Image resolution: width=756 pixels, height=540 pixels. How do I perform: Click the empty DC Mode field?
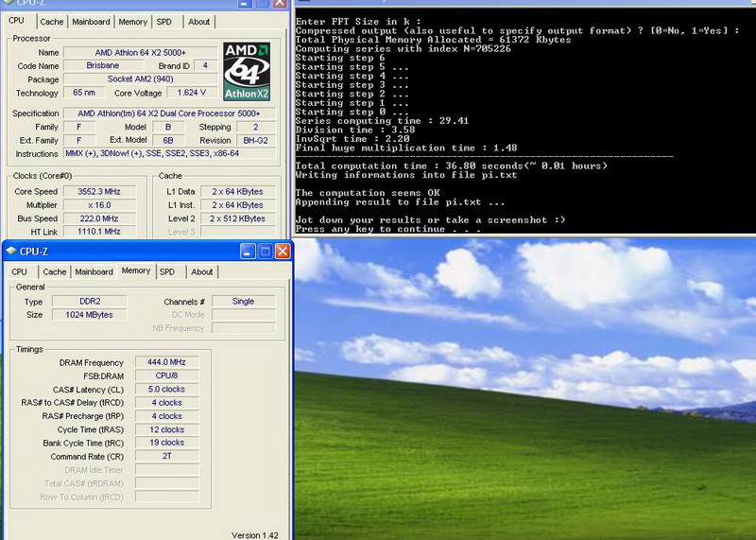[x=244, y=315]
